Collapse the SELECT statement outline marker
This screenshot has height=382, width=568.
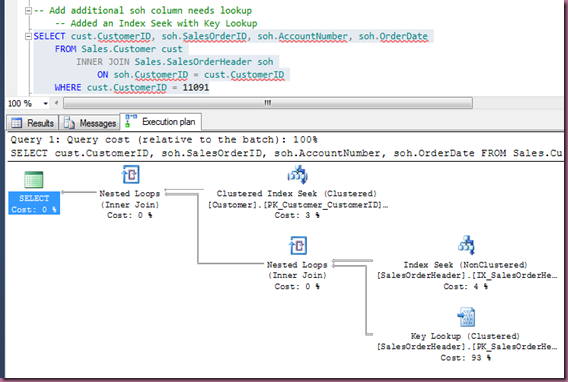click(28, 36)
